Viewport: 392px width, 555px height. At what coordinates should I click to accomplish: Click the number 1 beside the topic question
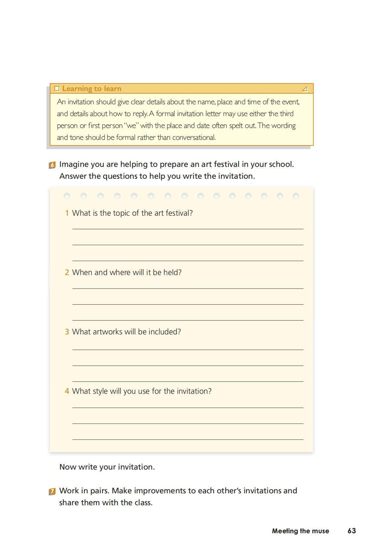tap(67, 213)
